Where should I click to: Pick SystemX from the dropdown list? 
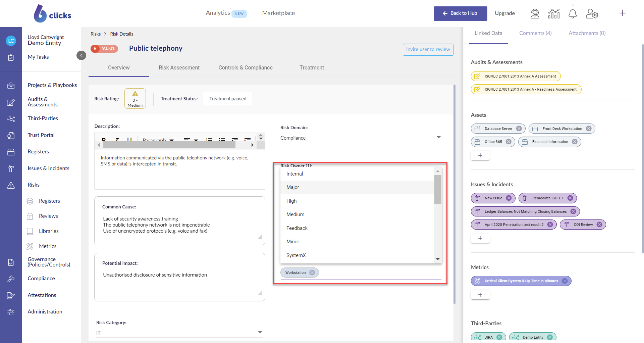[357, 255]
